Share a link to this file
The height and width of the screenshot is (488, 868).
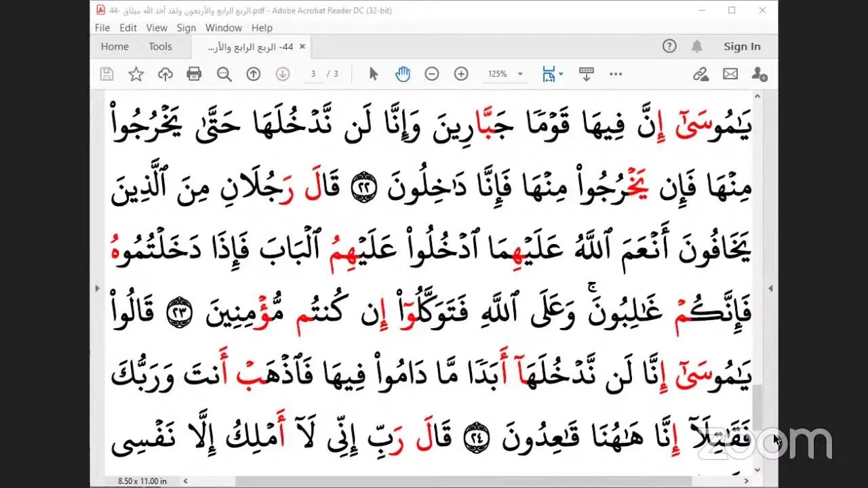(701, 74)
